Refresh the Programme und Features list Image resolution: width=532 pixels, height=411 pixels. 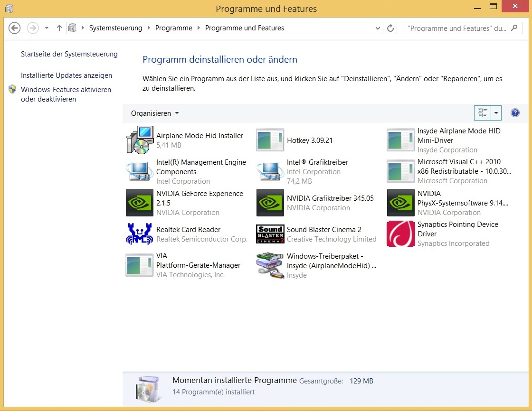point(390,28)
